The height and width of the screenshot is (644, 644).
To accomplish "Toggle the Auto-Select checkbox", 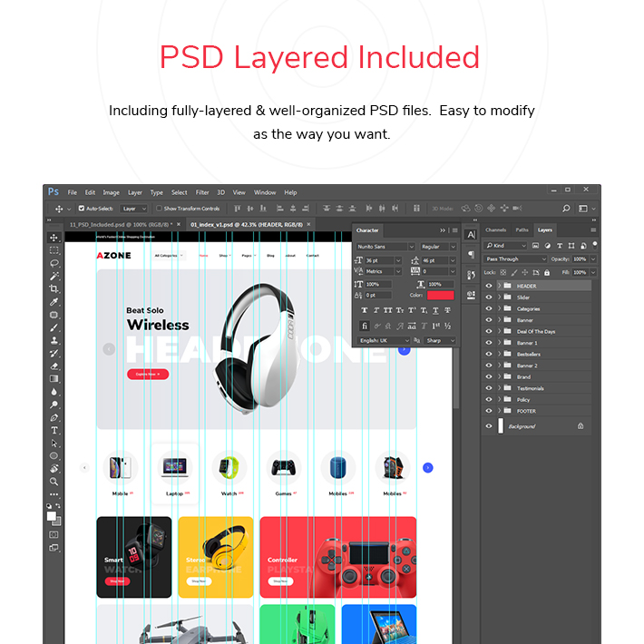I will tap(82, 209).
